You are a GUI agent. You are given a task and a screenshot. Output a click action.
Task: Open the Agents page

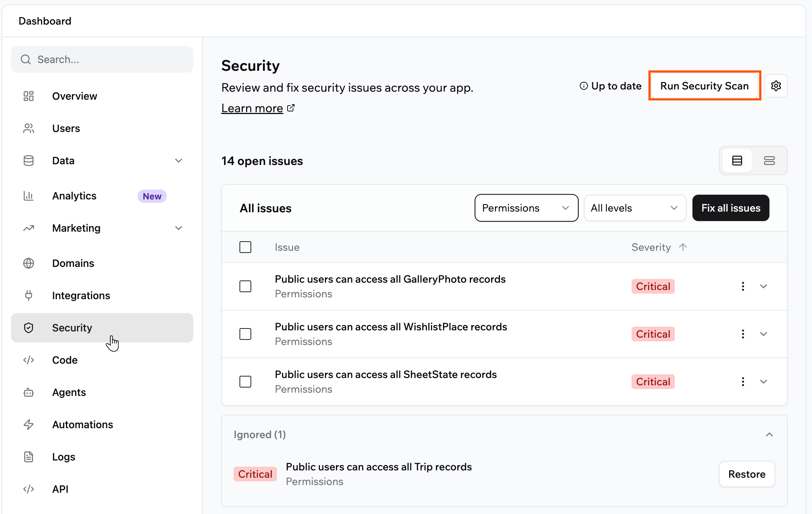tap(102, 392)
